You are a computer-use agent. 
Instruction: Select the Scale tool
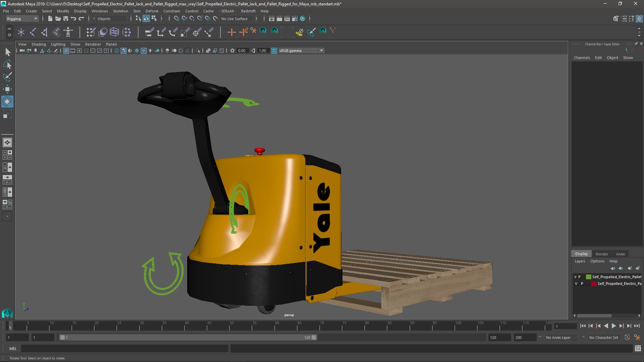point(7,114)
